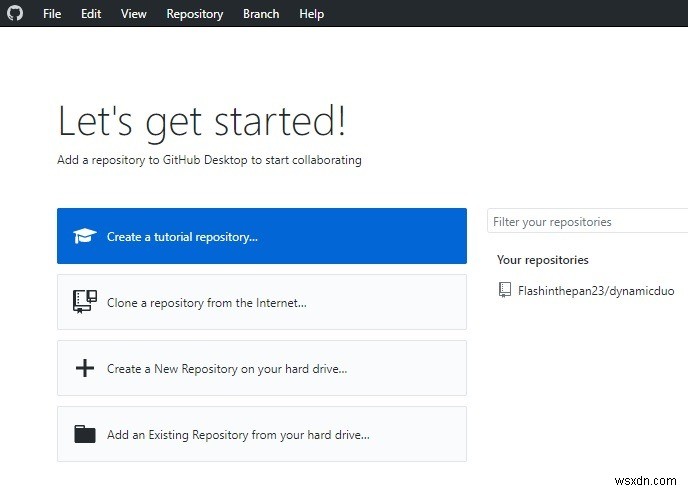Click the graduation cap tutorial icon
Image resolution: width=688 pixels, height=491 pixels.
click(85, 236)
